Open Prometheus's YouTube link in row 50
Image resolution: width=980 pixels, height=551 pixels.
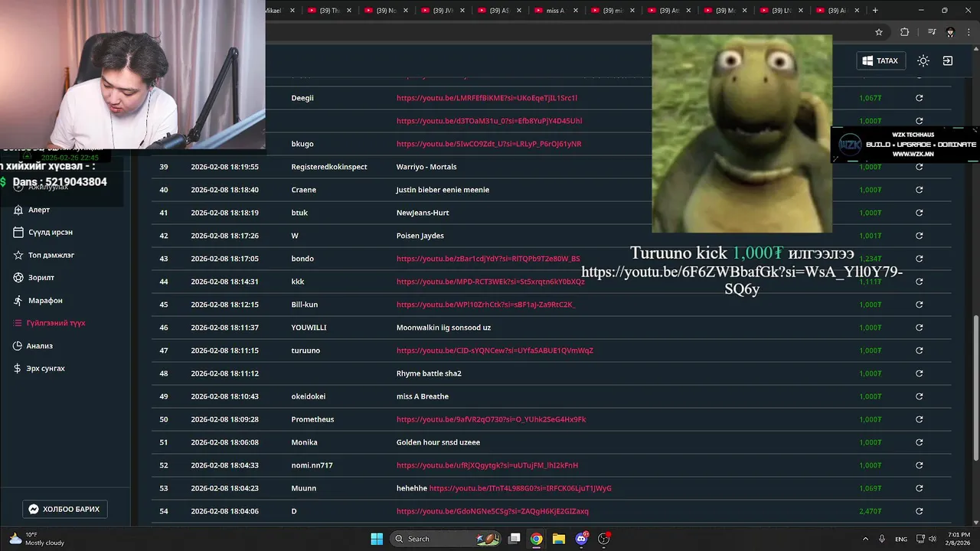point(491,419)
